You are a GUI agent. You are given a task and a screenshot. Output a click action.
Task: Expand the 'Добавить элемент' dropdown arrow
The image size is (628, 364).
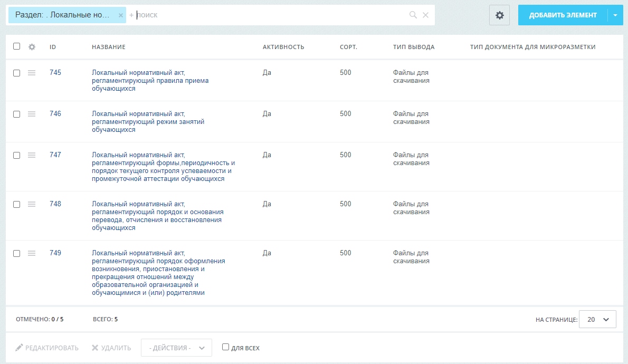[615, 15]
